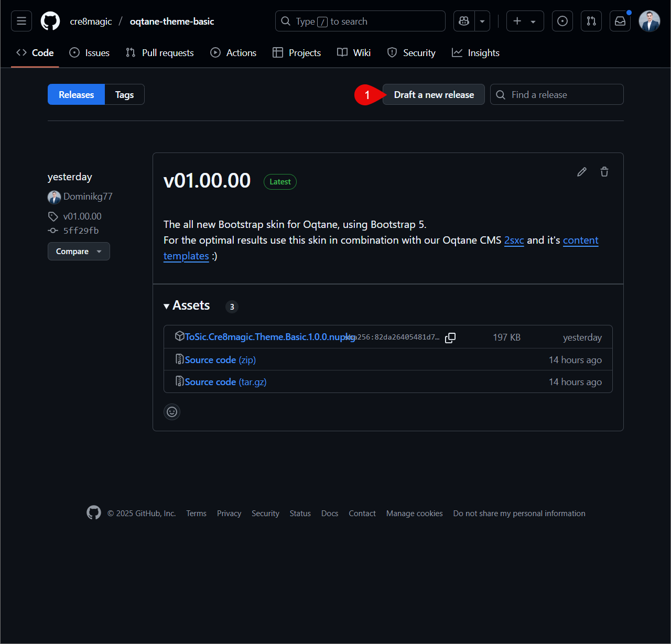Open the v01.00.00 tag link

pos(82,216)
